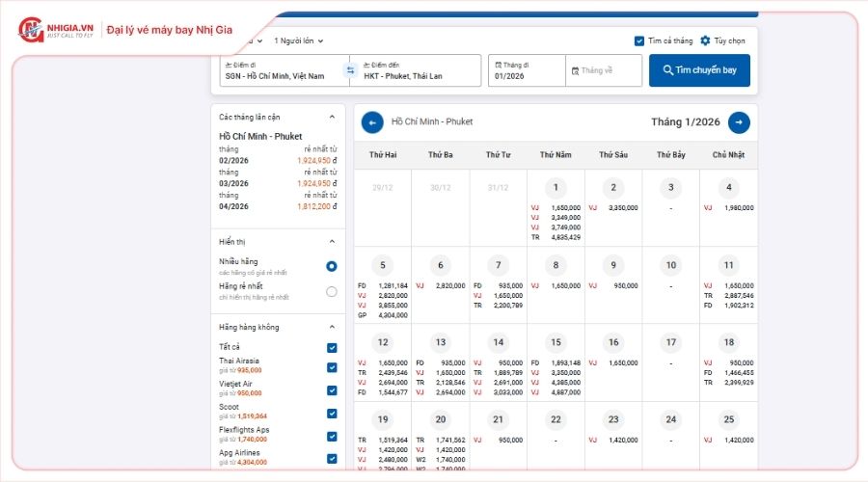Image resolution: width=868 pixels, height=482 pixels.
Task: Select month 02/2026 in nearby months
Action: (234, 161)
